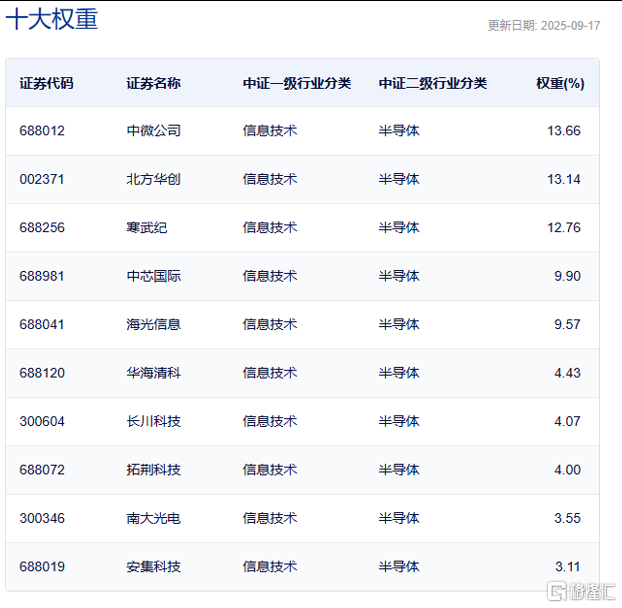622x608 pixels.
Task: Click the 中证一级行业分类 column header
Action: (x=297, y=83)
